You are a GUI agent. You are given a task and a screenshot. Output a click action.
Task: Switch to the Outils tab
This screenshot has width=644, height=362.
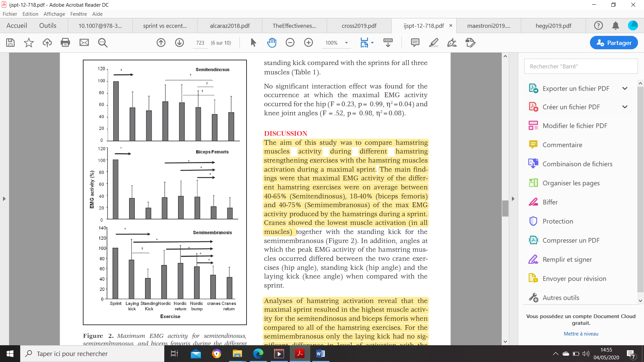48,26
